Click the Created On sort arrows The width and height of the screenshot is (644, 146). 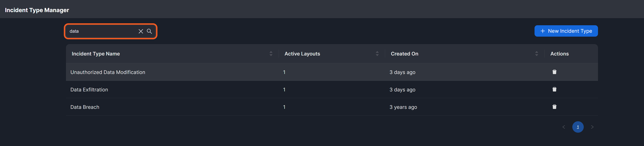click(536, 54)
